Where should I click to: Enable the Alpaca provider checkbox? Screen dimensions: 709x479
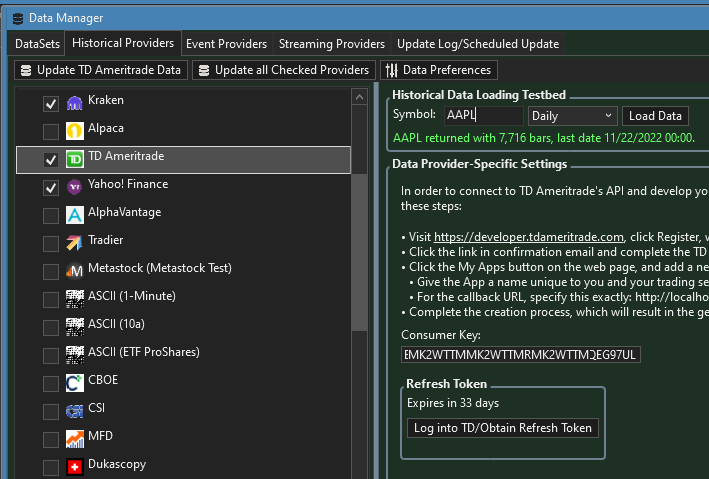pyautogui.click(x=50, y=132)
